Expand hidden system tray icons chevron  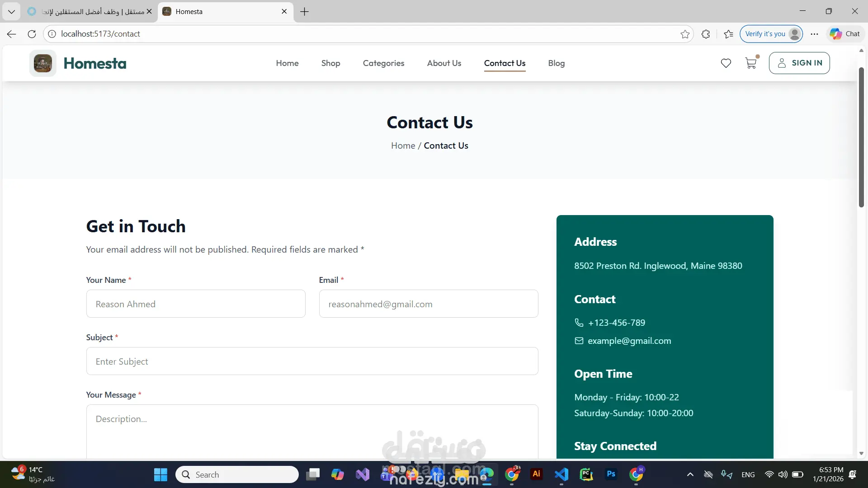[690, 474]
